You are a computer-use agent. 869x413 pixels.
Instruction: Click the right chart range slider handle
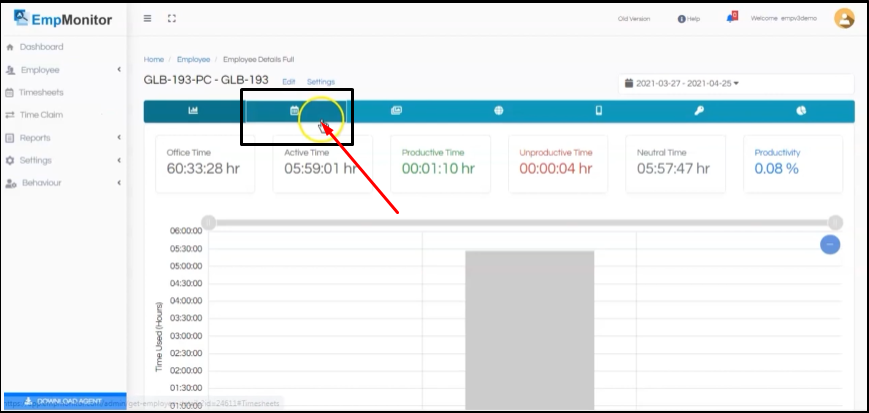click(836, 223)
